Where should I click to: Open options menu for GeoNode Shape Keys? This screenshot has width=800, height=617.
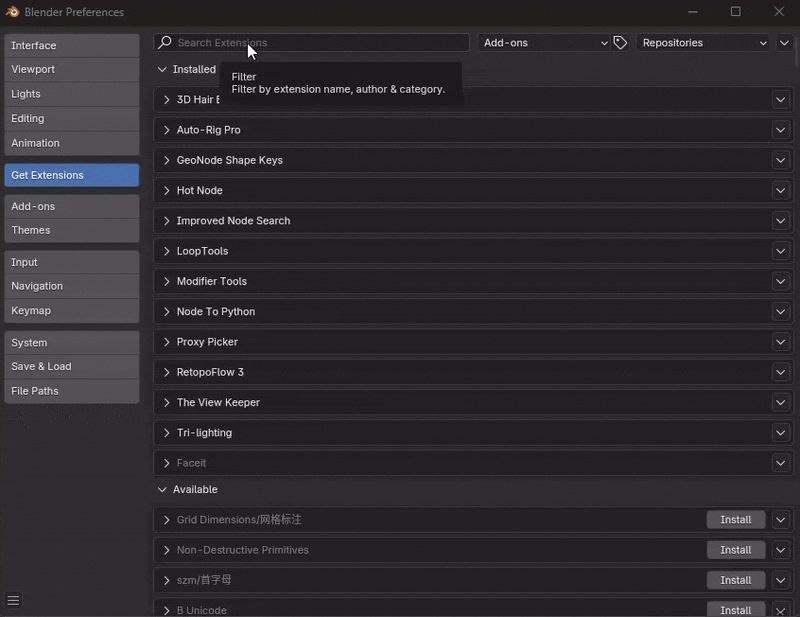[x=780, y=160]
